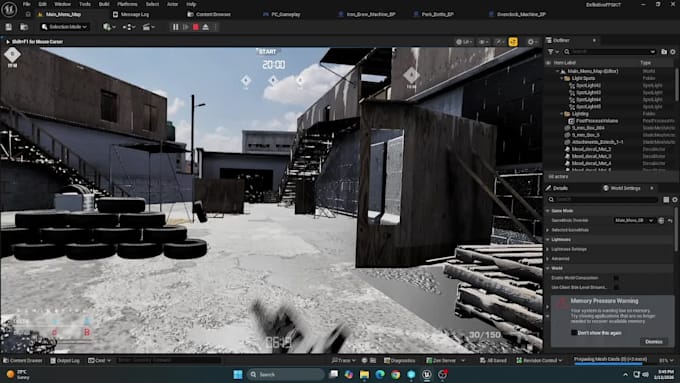Click the Unreal Engine logo icon

(x=9, y=9)
